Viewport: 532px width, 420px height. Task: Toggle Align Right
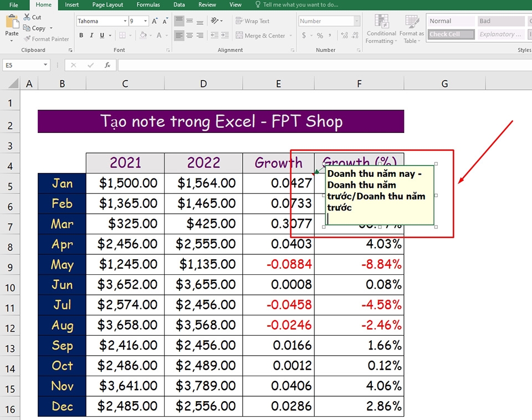tap(200, 35)
